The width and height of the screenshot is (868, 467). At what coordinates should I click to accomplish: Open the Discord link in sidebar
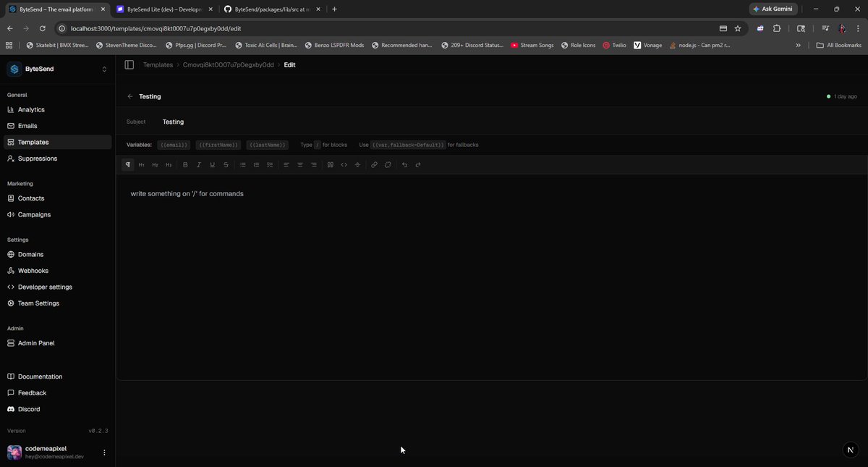[58, 409]
